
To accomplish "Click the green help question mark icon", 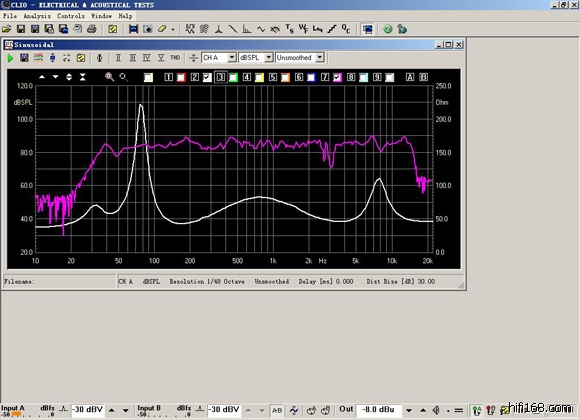I will tap(388, 29).
